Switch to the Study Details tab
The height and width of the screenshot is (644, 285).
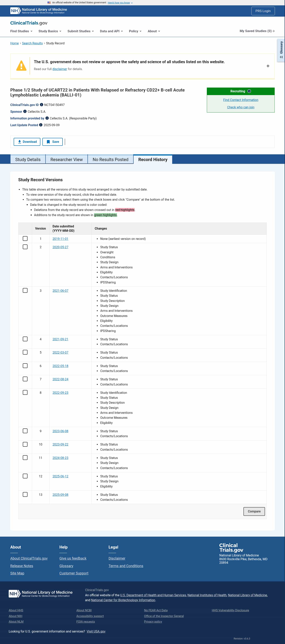click(28, 159)
